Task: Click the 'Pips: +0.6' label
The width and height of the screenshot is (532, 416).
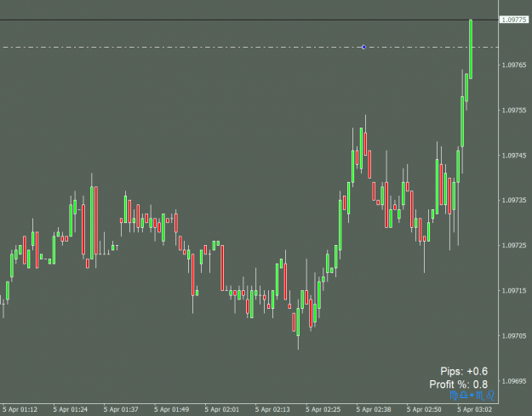Action: coord(464,371)
